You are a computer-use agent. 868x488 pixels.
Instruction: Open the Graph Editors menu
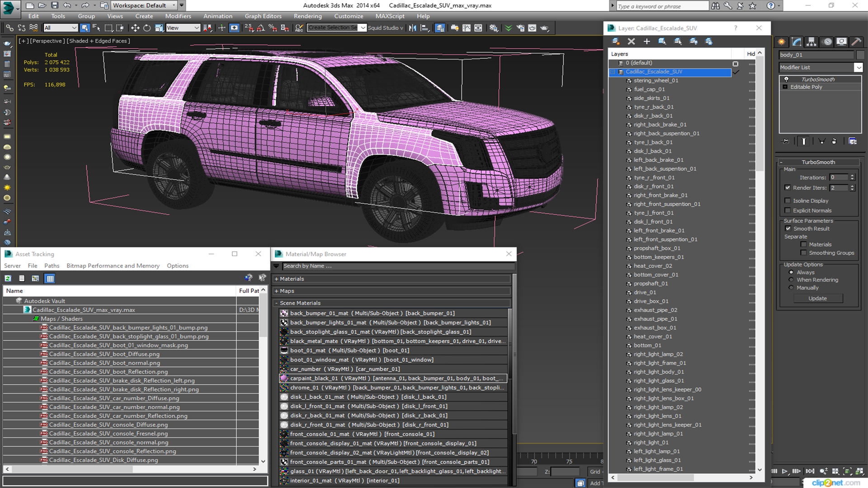click(x=263, y=16)
